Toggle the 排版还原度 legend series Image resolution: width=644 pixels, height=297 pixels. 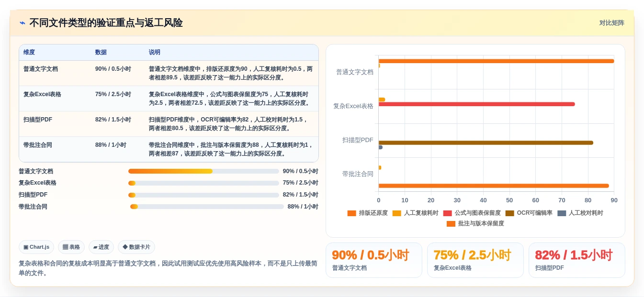click(367, 213)
